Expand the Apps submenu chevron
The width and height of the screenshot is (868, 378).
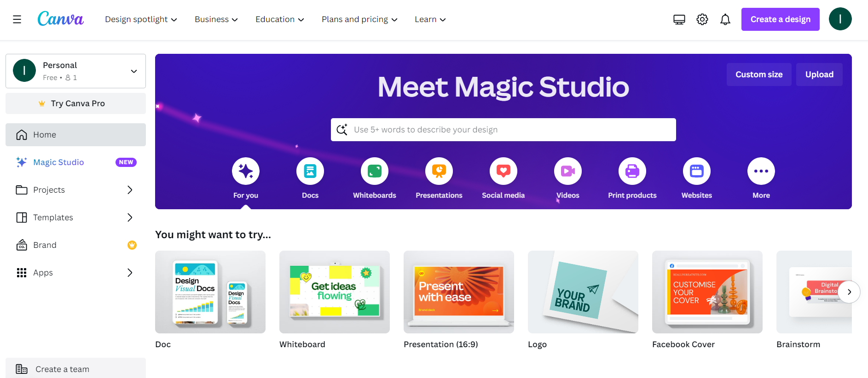(130, 273)
